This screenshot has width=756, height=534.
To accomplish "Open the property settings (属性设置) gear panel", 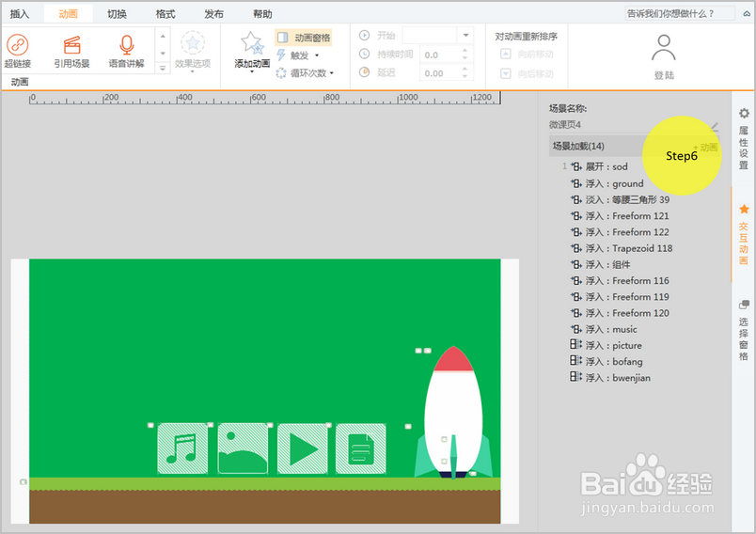I will pyautogui.click(x=744, y=140).
